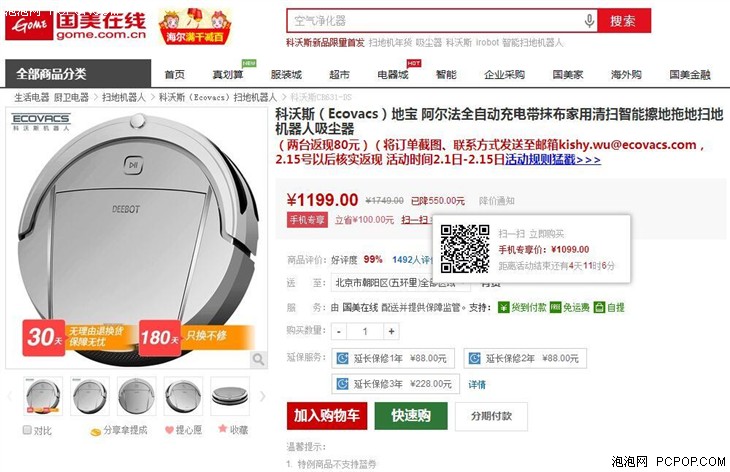Click the QR code image

click(x=465, y=249)
